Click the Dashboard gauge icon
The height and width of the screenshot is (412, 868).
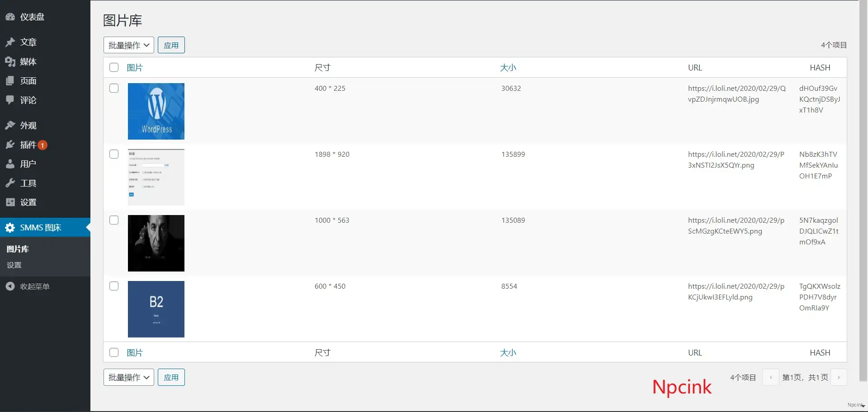click(x=10, y=17)
